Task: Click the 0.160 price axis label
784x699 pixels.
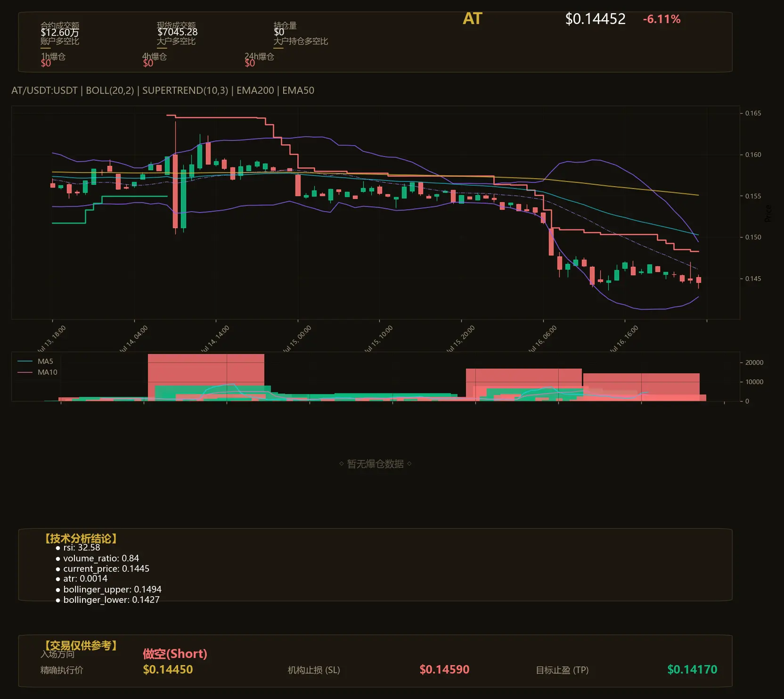Action: [753, 155]
